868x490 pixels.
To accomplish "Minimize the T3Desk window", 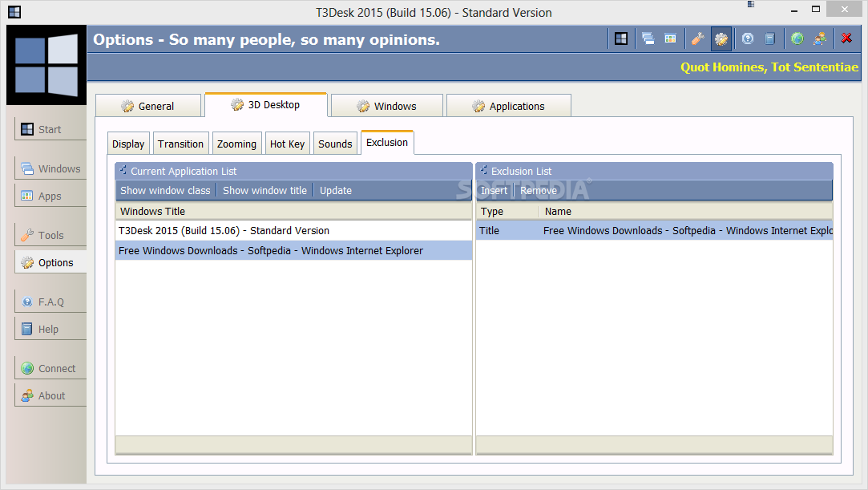I will click(793, 10).
